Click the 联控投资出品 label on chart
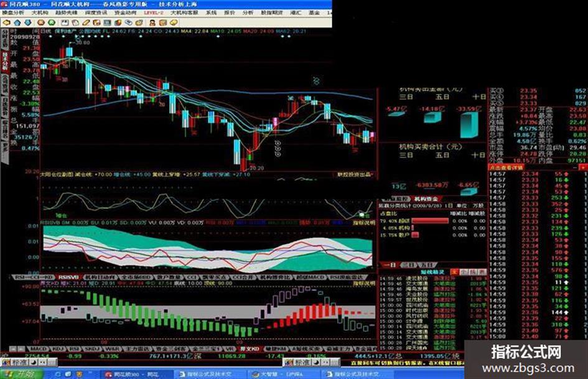The width and height of the screenshot is (588, 379). [x=355, y=174]
